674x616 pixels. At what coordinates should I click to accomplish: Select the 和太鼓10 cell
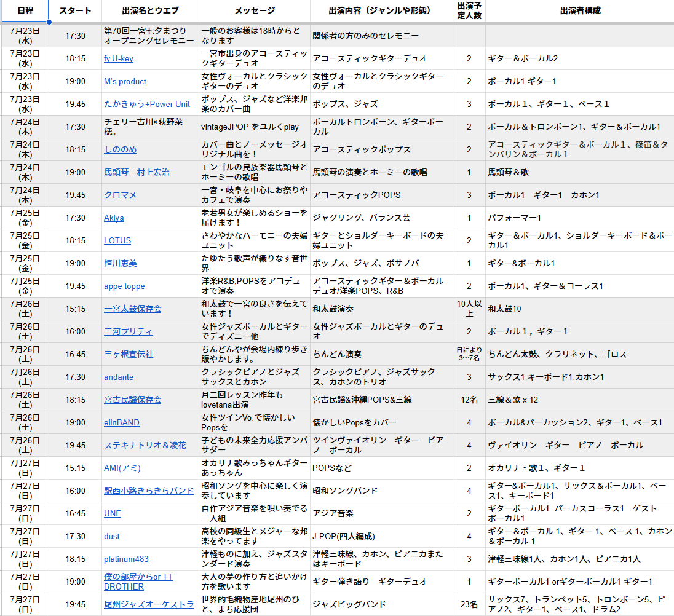[x=580, y=309]
